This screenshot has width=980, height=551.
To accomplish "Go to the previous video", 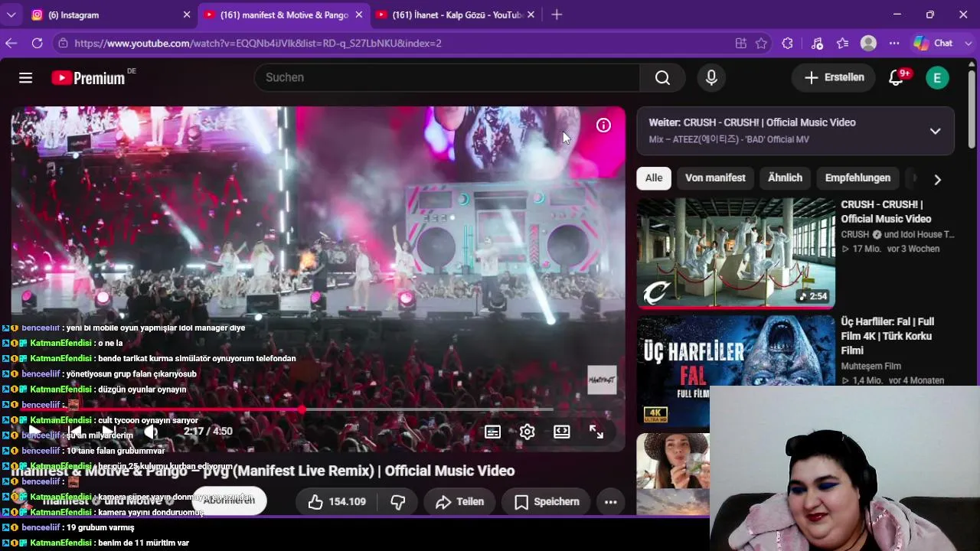I will click(73, 432).
